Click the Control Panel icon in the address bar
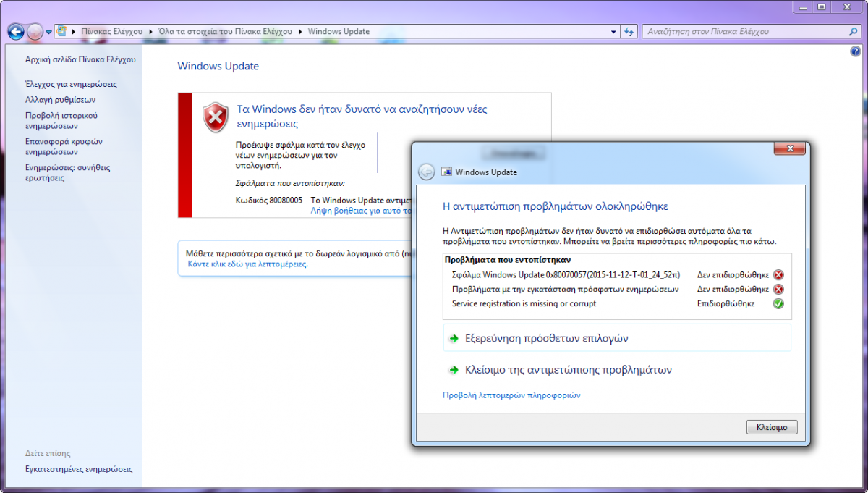868x493 pixels. pos(62,32)
